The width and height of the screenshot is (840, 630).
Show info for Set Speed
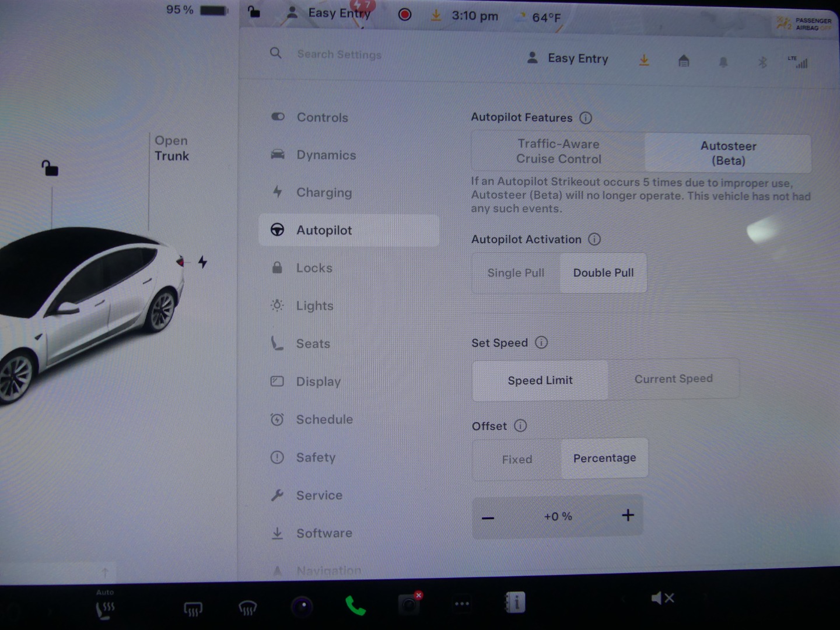[x=541, y=342]
